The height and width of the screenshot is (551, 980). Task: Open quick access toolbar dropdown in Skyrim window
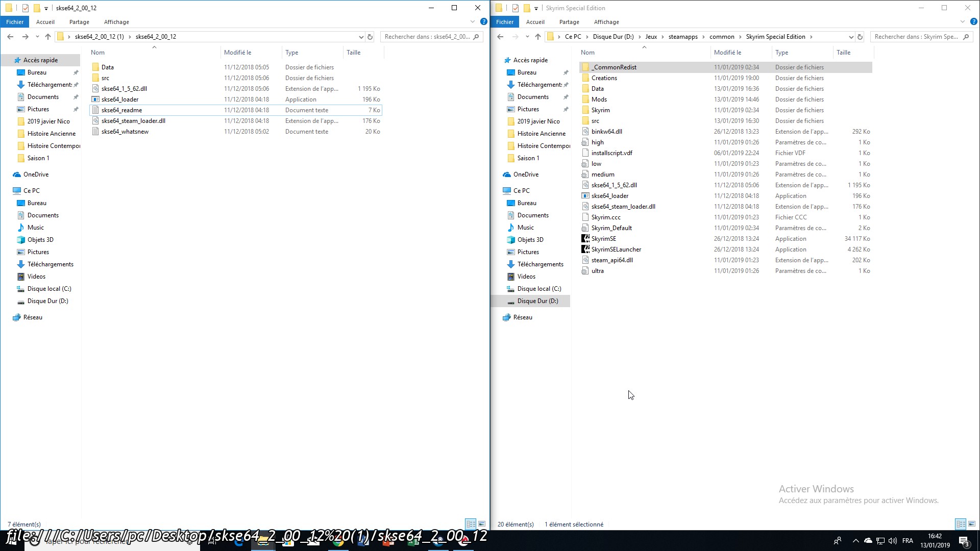536,8
